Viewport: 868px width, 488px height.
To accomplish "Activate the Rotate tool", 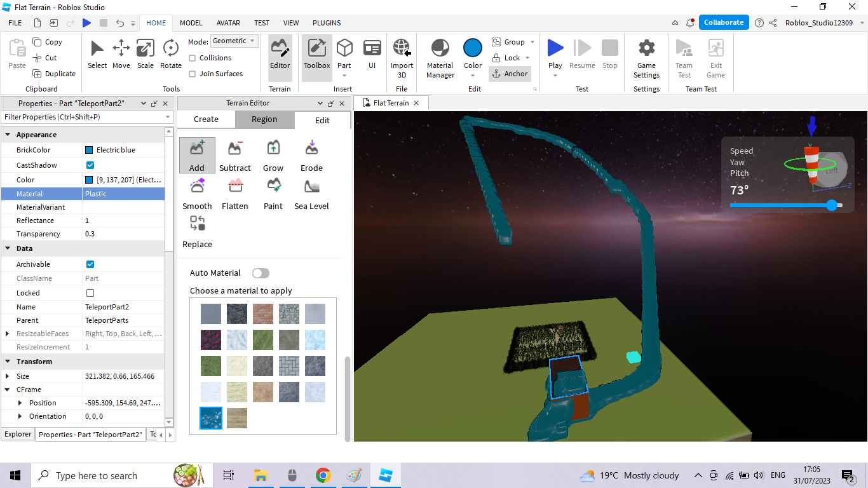I will tap(170, 54).
